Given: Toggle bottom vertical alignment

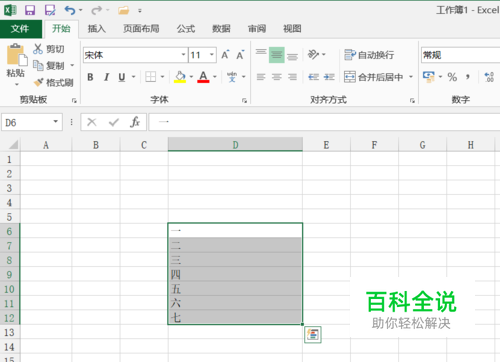Looking at the screenshot, I should pyautogui.click(x=292, y=57).
